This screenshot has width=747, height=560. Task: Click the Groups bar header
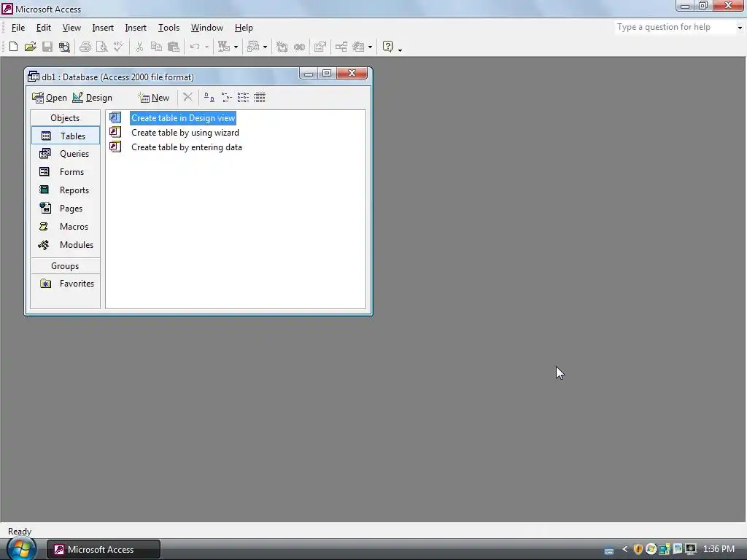tap(65, 265)
